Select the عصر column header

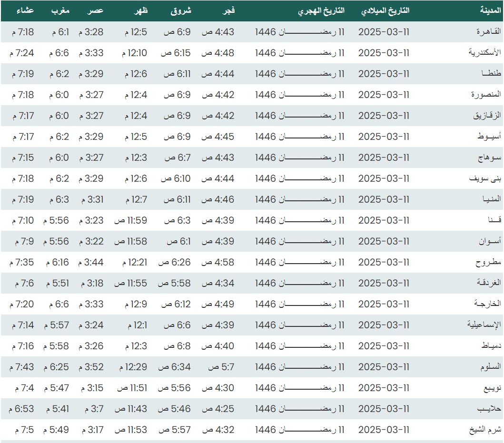click(97, 10)
